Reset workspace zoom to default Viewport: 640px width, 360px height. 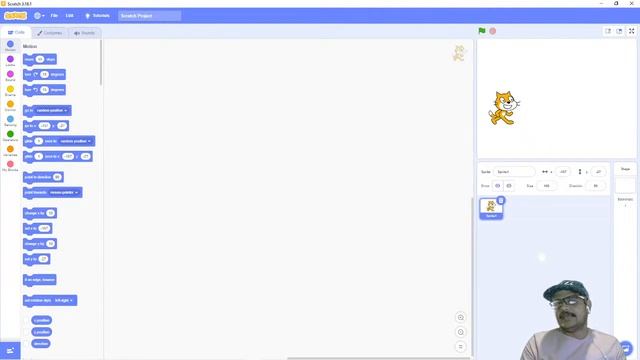point(460,347)
